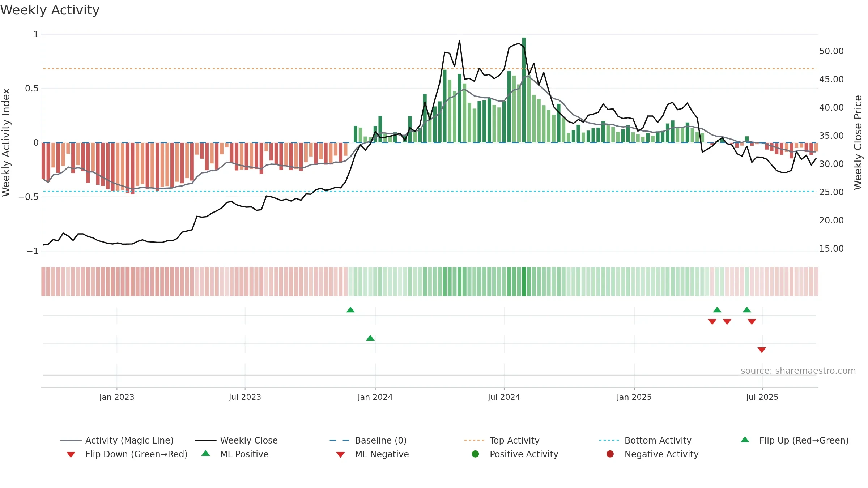Click the 'Weekly Activity' chart title

50,10
